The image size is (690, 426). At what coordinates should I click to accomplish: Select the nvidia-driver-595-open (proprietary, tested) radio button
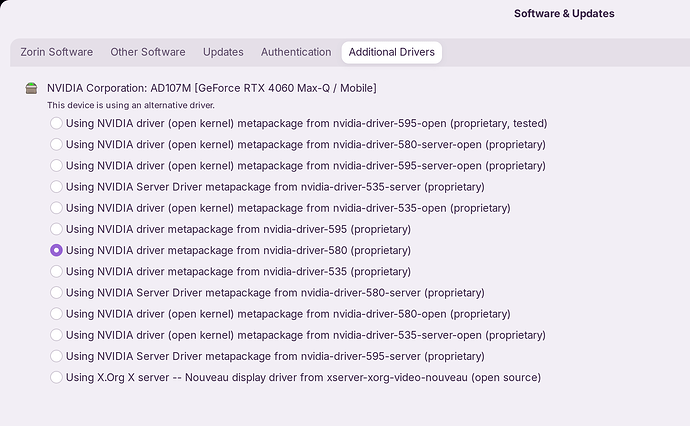click(x=56, y=123)
